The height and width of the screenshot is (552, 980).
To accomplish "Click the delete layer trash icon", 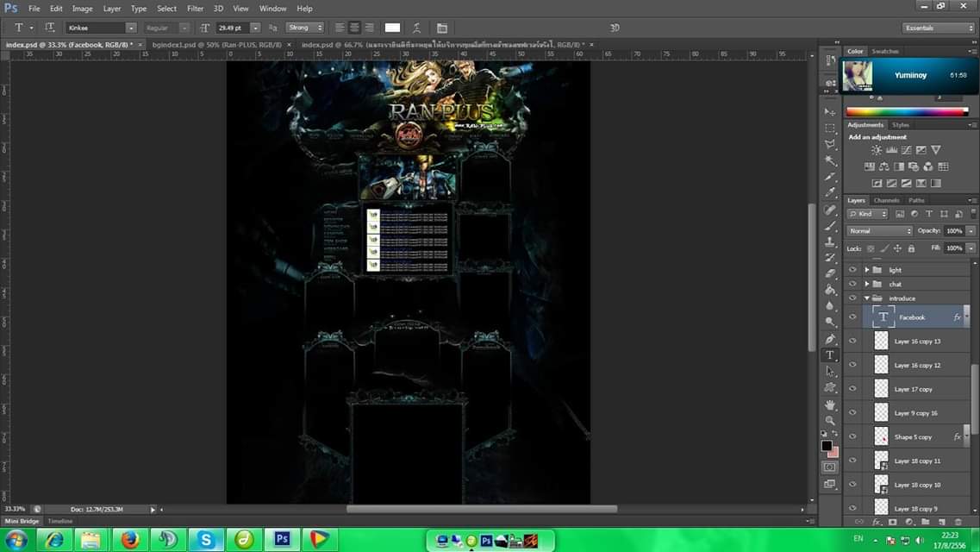I will point(958,522).
